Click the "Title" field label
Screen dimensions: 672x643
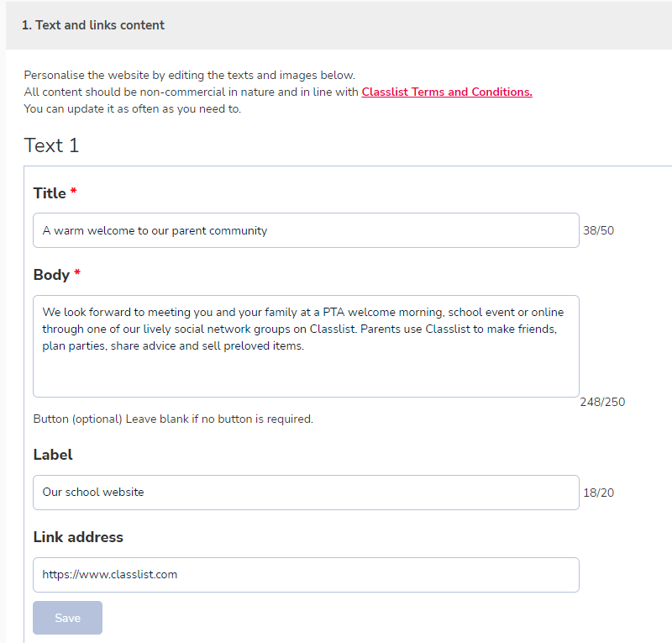pos(50,193)
